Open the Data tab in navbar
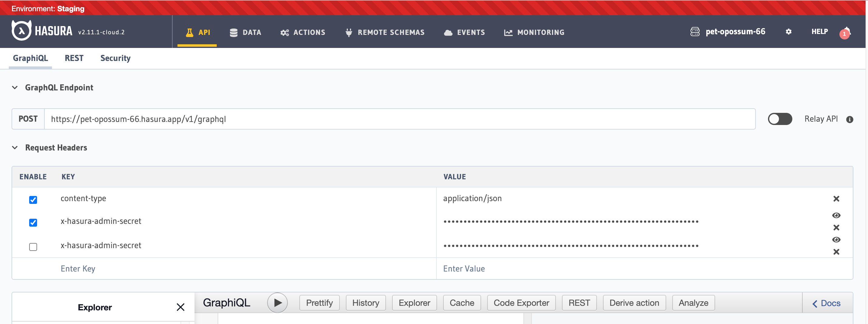868x324 pixels. [x=245, y=32]
